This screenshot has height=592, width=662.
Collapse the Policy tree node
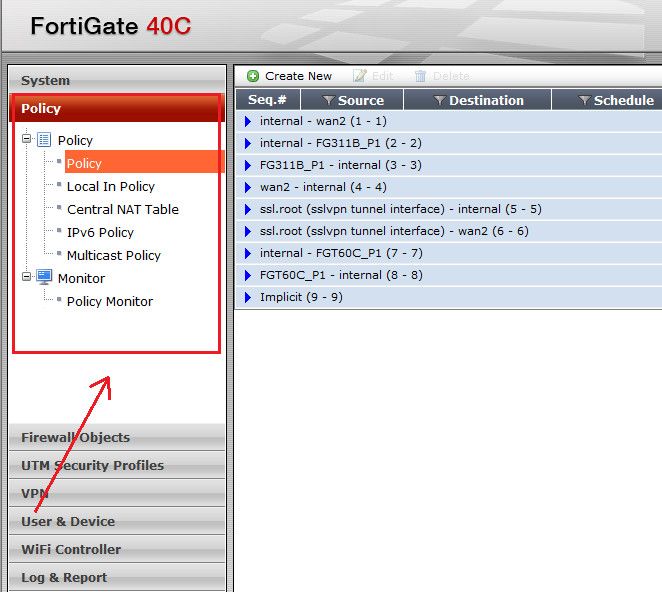[x=26, y=138]
